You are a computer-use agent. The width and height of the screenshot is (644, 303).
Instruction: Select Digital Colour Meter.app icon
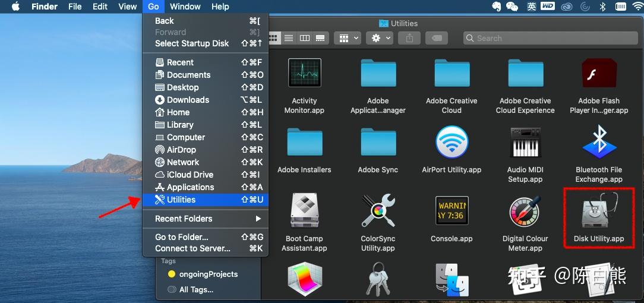[525, 212]
